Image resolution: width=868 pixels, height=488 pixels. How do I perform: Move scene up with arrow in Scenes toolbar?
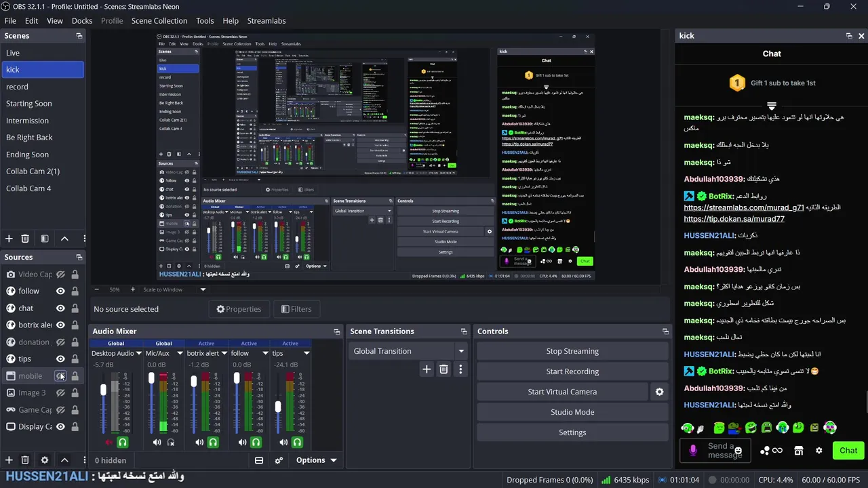64,239
